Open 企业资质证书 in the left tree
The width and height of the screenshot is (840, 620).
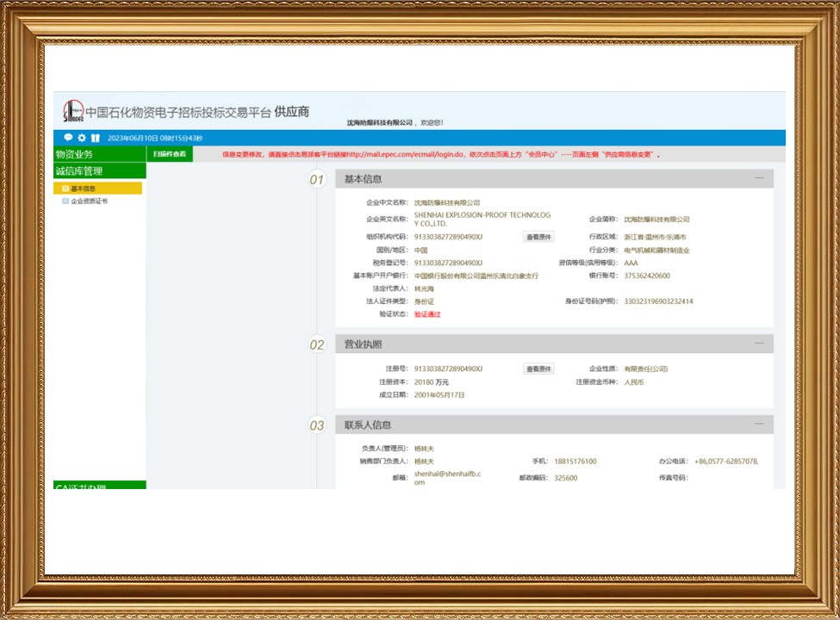pos(89,201)
